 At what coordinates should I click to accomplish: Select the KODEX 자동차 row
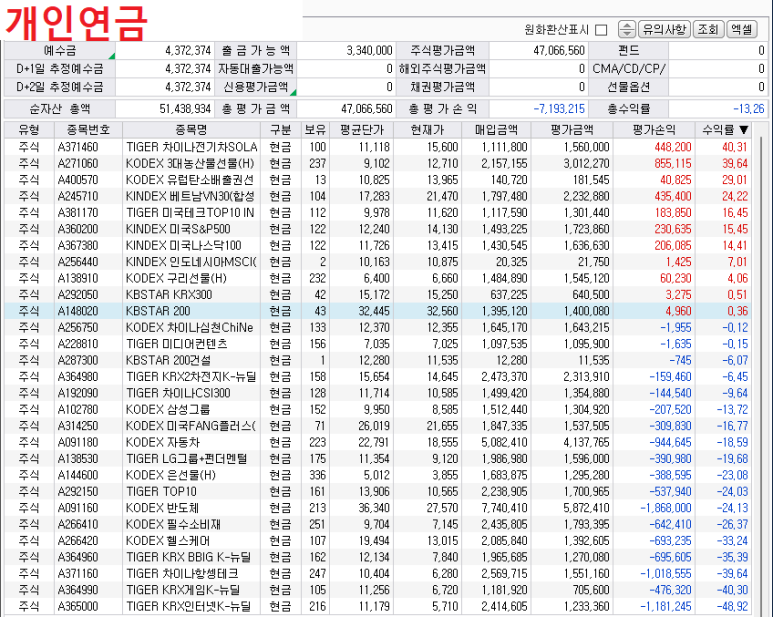[378, 442]
